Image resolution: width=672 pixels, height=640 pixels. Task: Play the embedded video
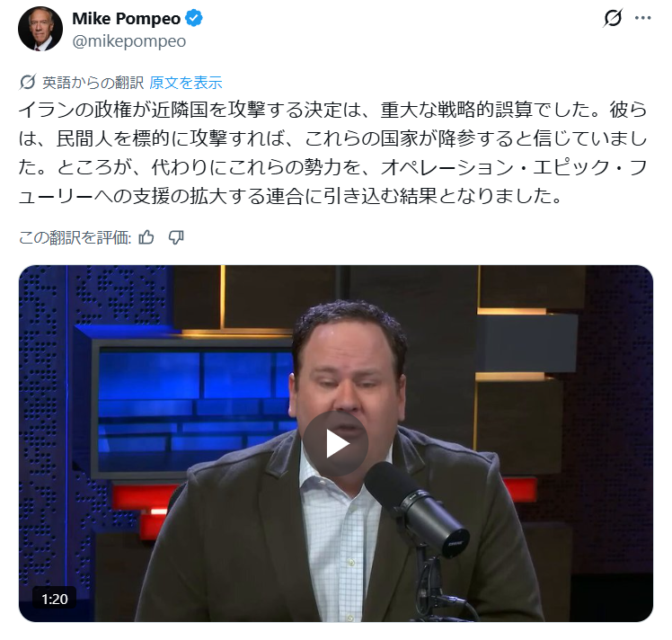click(x=336, y=444)
